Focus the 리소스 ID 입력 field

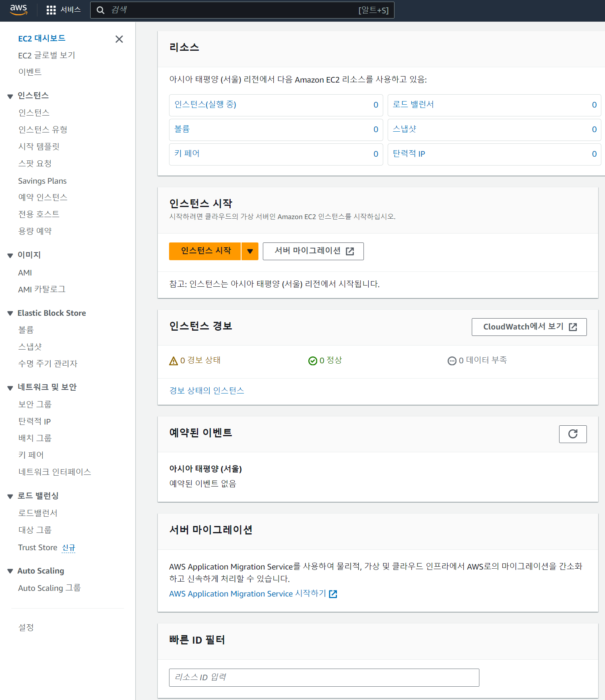pos(324,677)
